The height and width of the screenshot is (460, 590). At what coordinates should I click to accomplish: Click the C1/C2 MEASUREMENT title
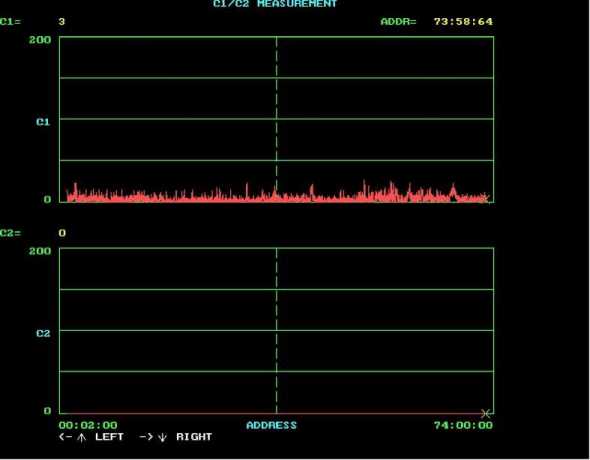pos(275,4)
